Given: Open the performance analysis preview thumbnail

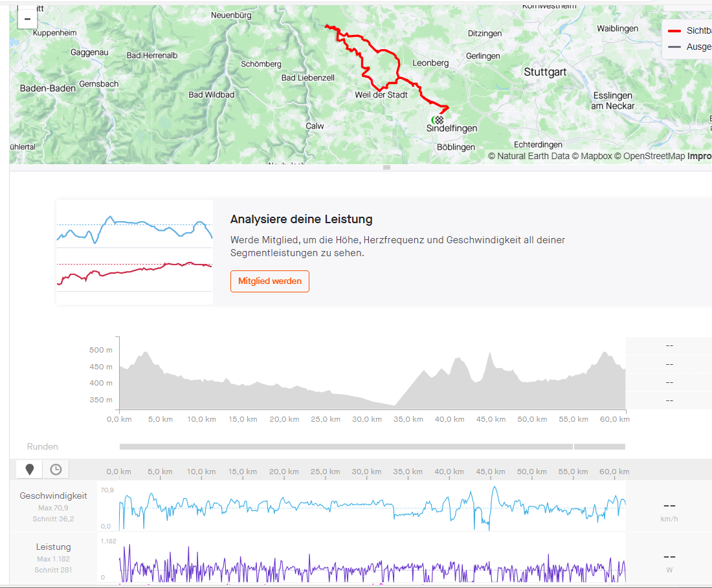Looking at the screenshot, I should point(135,252).
